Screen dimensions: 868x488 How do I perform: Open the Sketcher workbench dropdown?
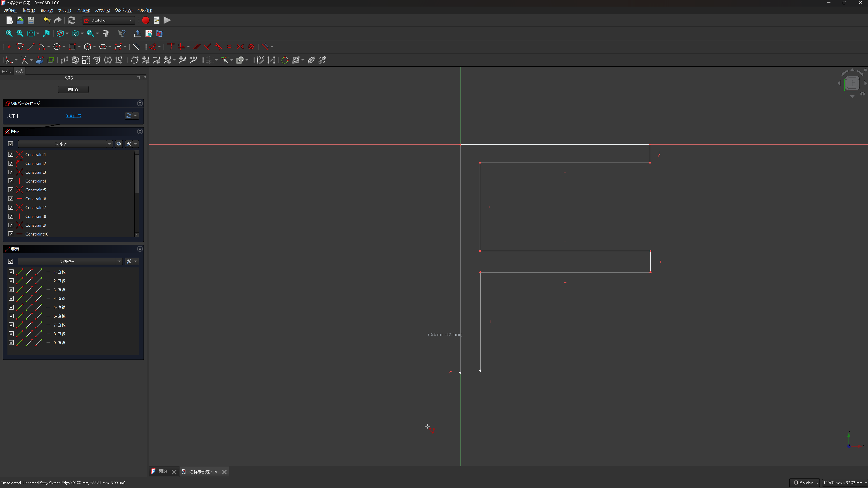[x=109, y=20]
